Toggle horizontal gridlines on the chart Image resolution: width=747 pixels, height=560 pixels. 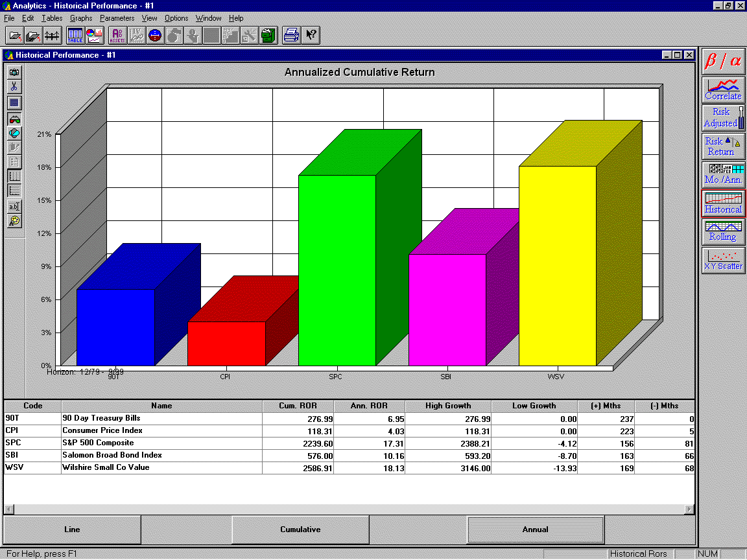[x=14, y=191]
